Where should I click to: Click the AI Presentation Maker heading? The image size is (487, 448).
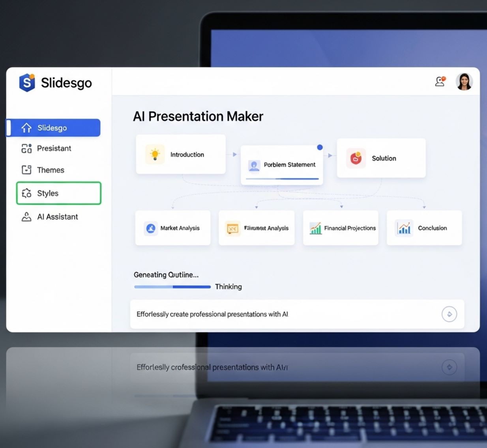(x=198, y=116)
